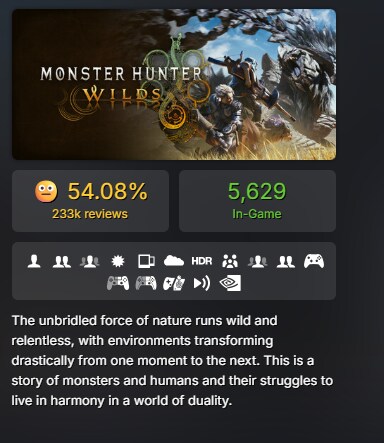The height and width of the screenshot is (443, 384).
Task: Click the play-with-sound-waves streaming icon
Action: click(202, 283)
